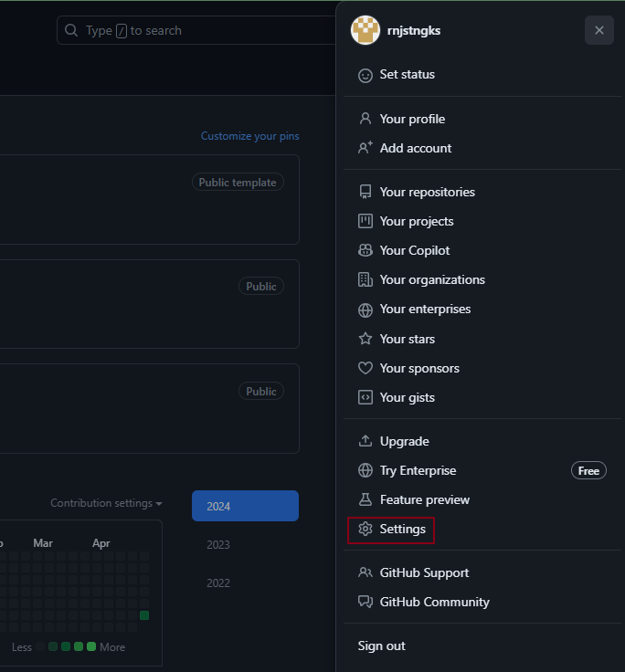Click the globe icon beside Your enterprises
625x672 pixels.
click(x=365, y=310)
